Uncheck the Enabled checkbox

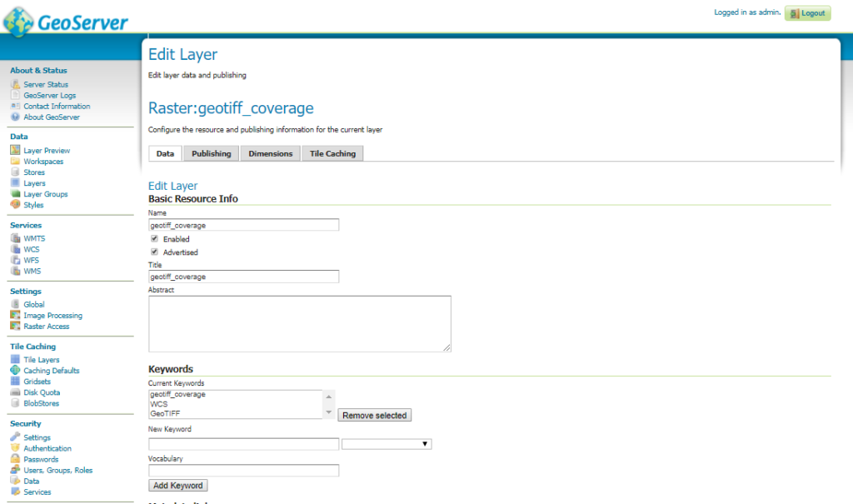tap(153, 237)
